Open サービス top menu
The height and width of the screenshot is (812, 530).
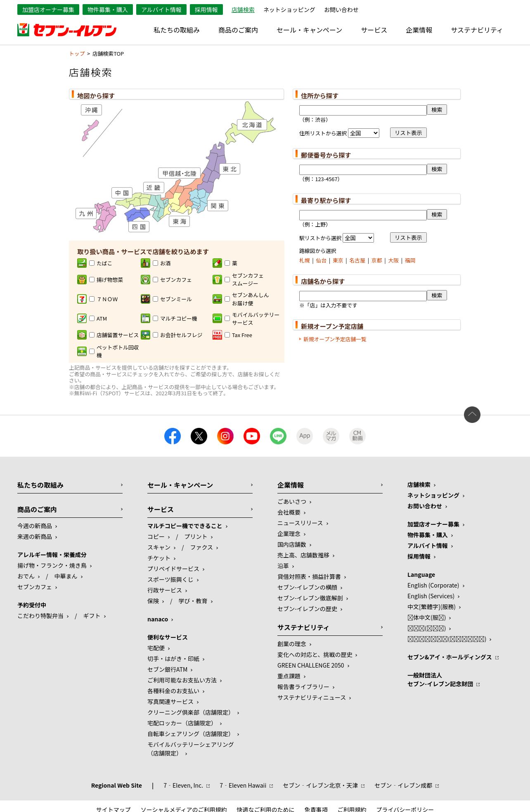coord(374,30)
